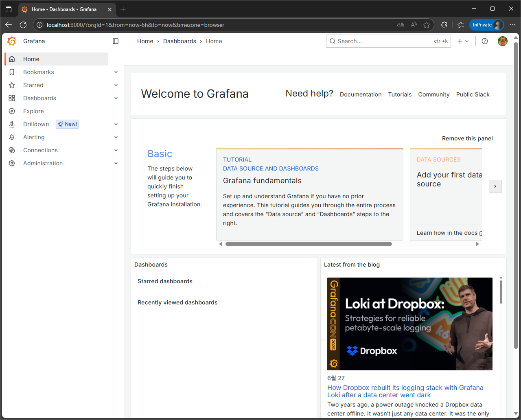Open Explore via compass icon
The width and height of the screenshot is (521, 420).
click(12, 111)
